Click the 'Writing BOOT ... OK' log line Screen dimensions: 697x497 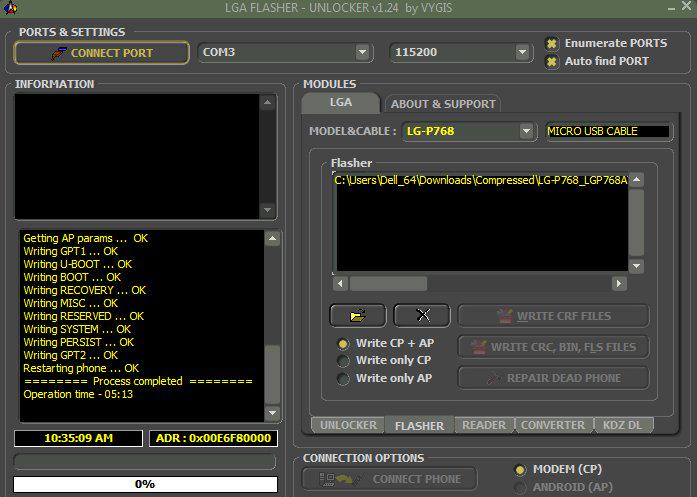(72, 277)
